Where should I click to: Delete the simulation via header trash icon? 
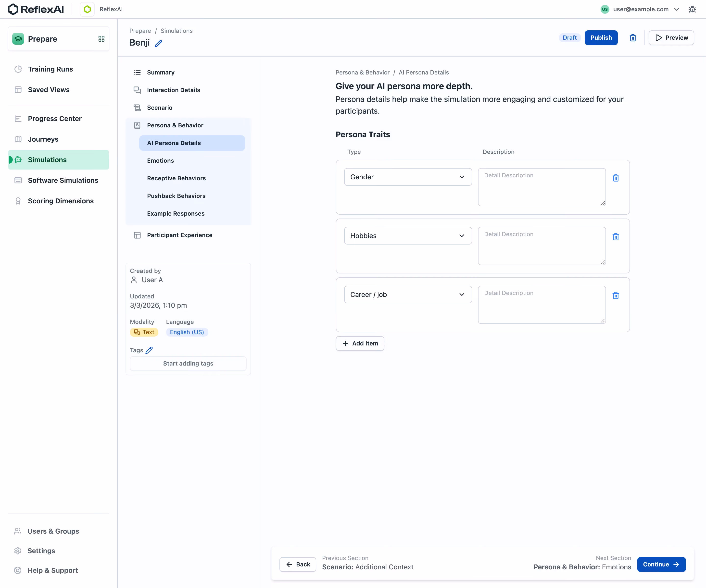pos(633,38)
